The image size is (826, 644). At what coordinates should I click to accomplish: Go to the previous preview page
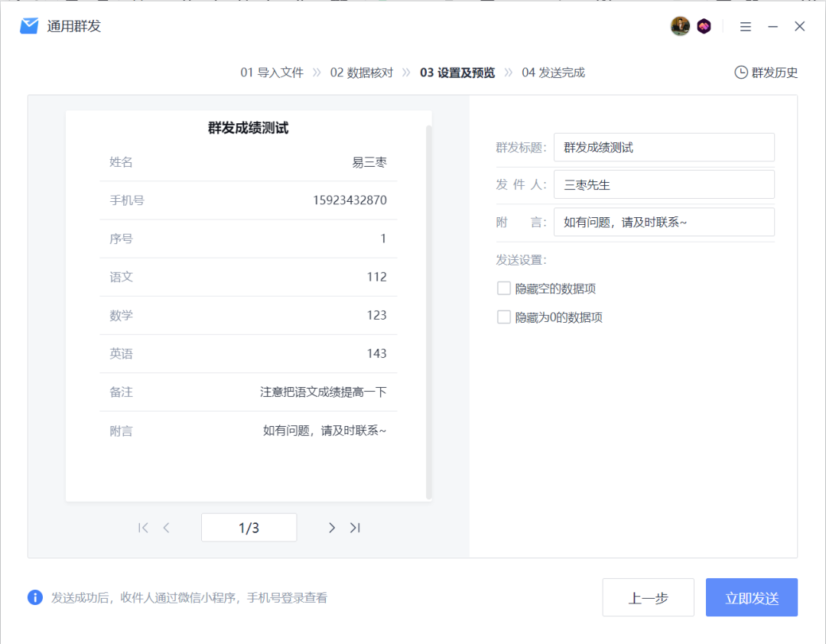pyautogui.click(x=165, y=527)
